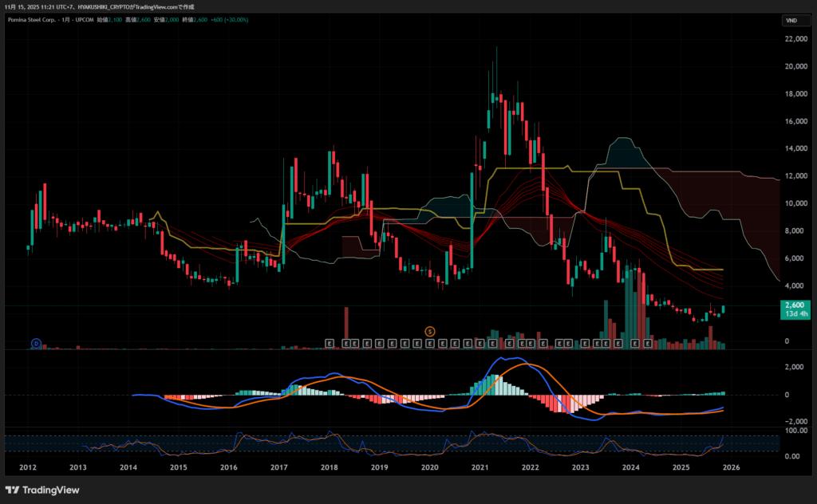The image size is (817, 504).
Task: Click the UPCOM exchange label in legend
Action: (83, 19)
